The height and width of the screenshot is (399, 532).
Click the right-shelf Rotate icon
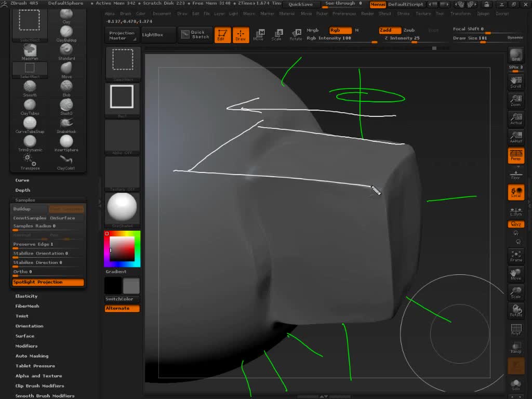[516, 311]
